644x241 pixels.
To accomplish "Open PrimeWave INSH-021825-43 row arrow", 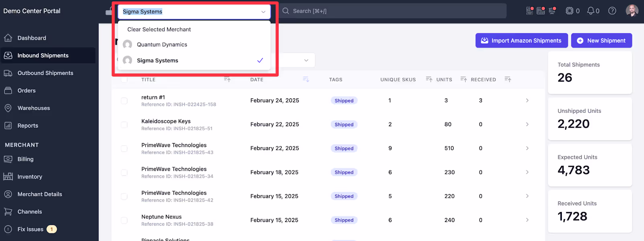I will point(527,148).
